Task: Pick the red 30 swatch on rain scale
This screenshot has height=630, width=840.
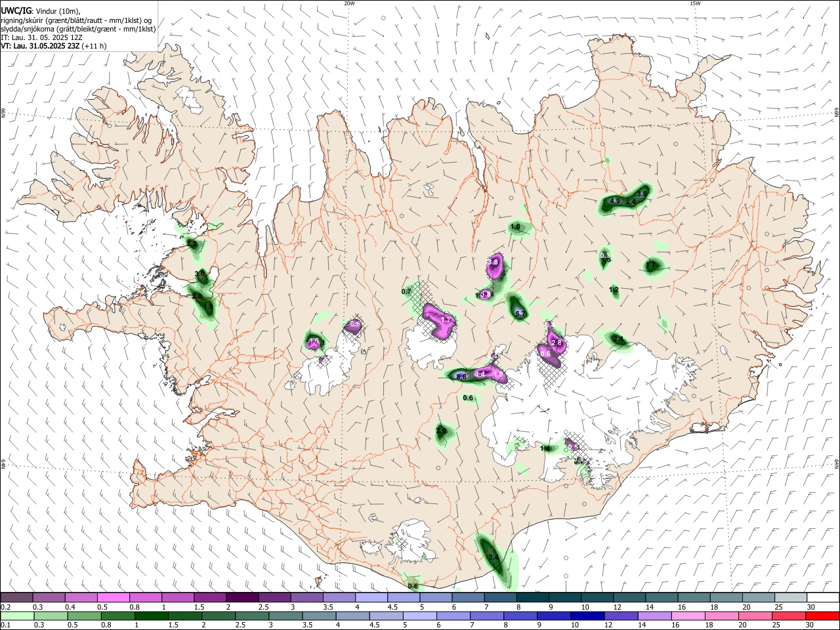Action: click(x=822, y=616)
